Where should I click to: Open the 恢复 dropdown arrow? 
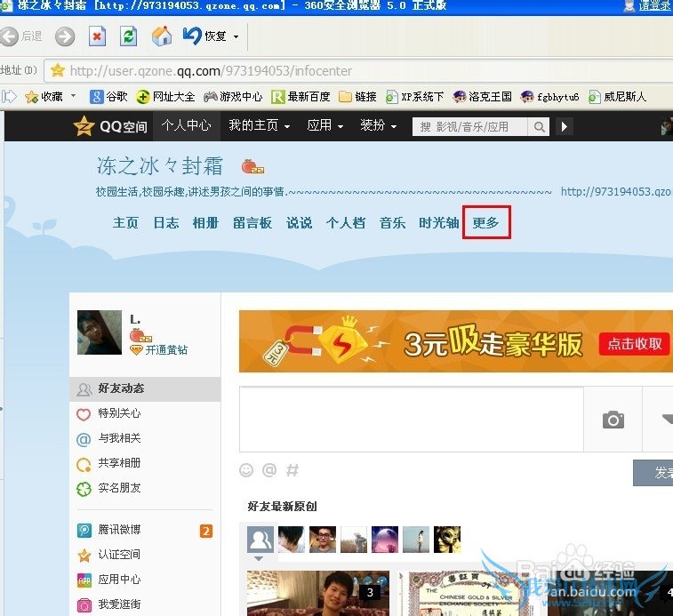[236, 37]
